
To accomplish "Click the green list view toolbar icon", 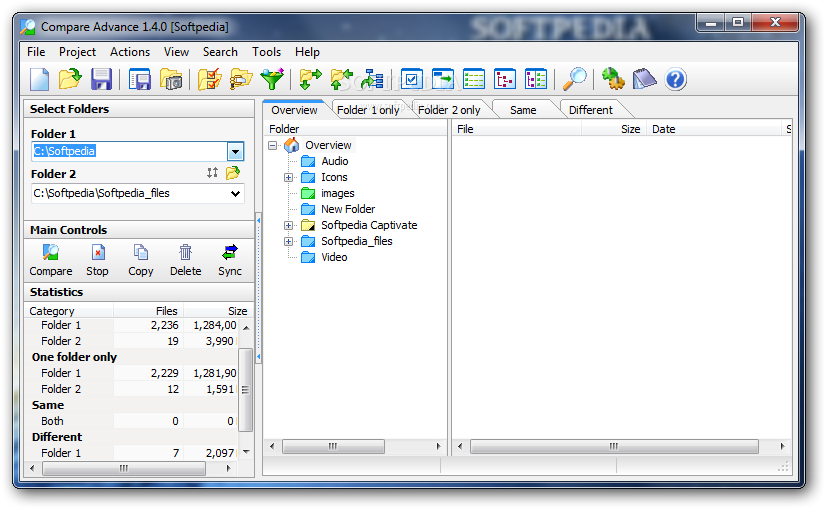I will pos(474,80).
